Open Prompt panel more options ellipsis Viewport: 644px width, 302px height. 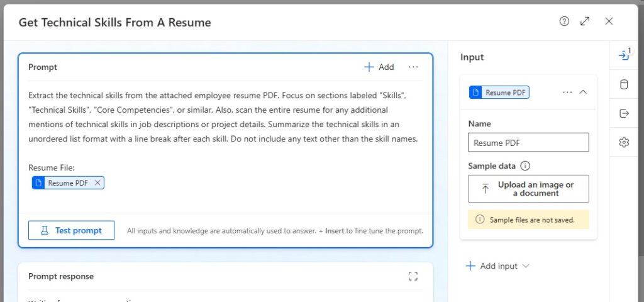[x=413, y=67]
